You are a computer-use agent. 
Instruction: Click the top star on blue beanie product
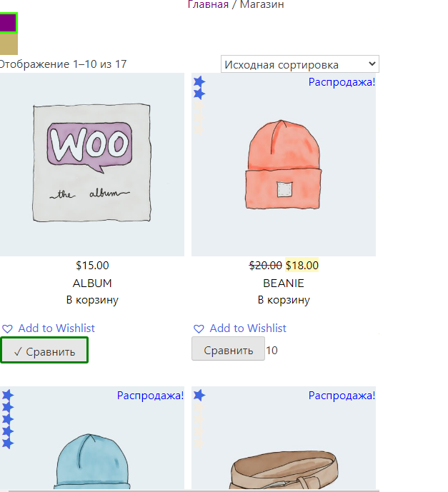(x=8, y=395)
